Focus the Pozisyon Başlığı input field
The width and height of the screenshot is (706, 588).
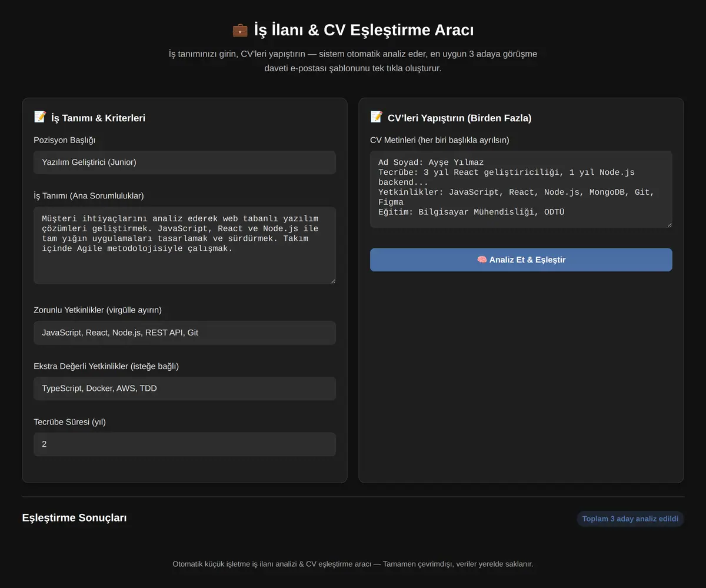(185, 162)
